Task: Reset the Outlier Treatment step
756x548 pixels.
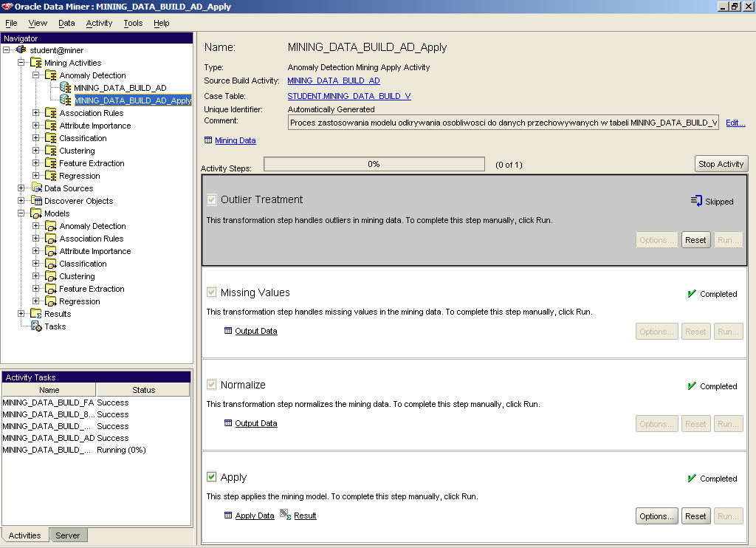Action: point(695,240)
